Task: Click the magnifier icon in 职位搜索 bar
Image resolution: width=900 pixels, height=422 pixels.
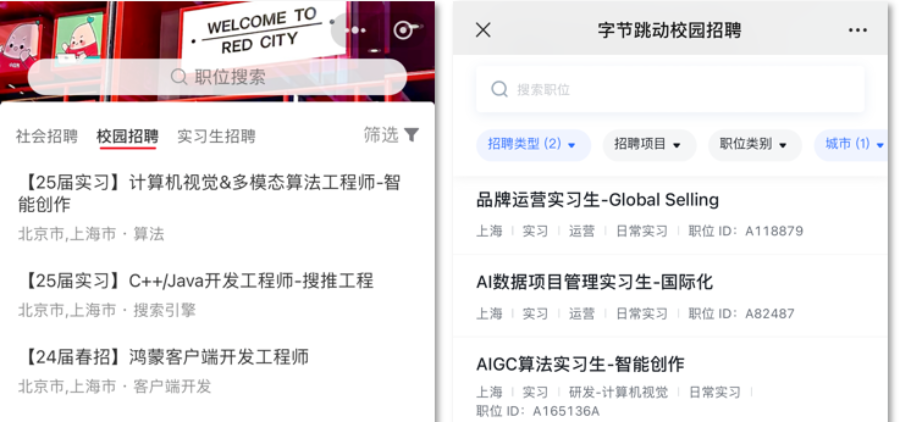Action: tap(179, 77)
